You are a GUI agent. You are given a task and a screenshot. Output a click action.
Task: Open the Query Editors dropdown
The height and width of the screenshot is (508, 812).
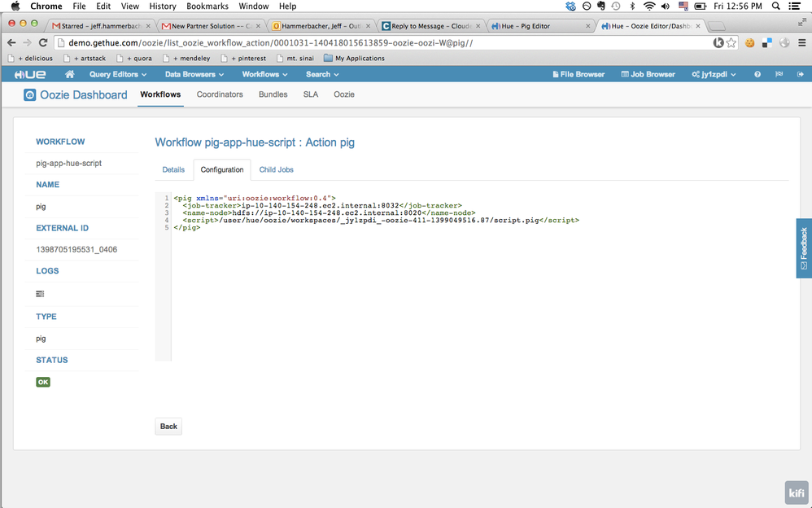click(117, 74)
